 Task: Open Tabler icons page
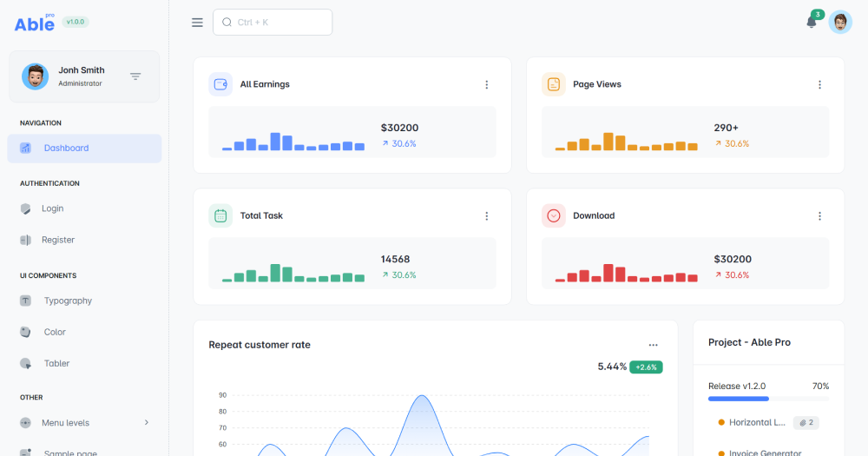coord(84,363)
